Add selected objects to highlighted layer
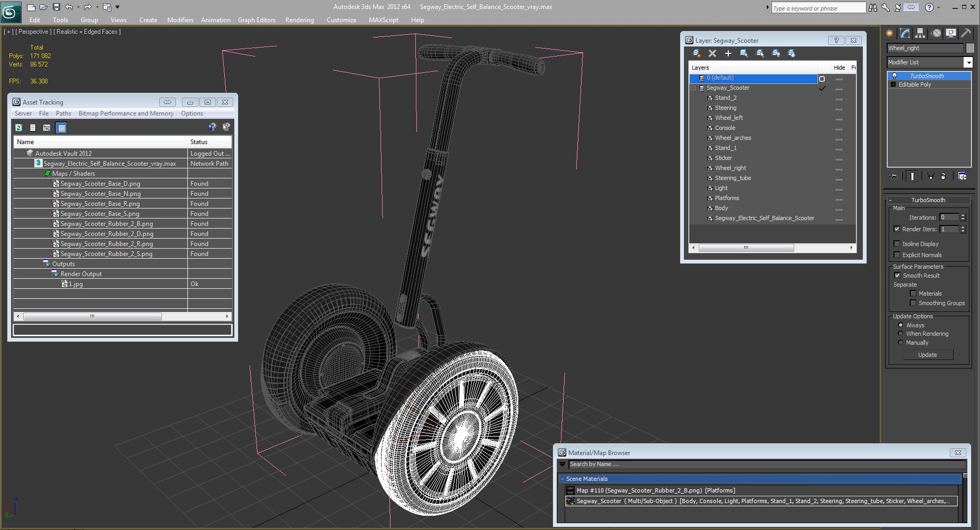980x530 pixels. click(728, 53)
